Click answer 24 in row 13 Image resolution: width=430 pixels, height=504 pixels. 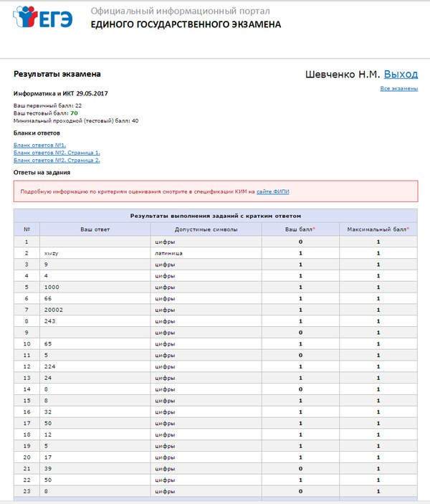pyautogui.click(x=48, y=378)
